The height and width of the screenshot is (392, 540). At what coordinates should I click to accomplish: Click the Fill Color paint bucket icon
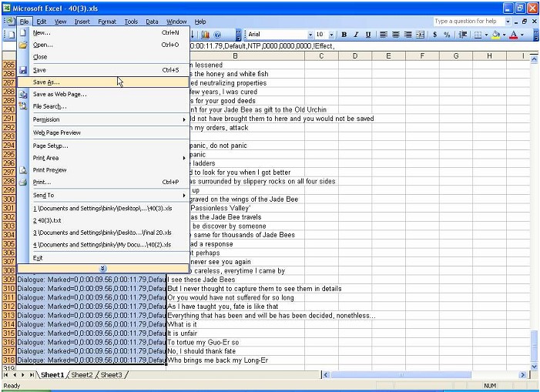(495, 35)
